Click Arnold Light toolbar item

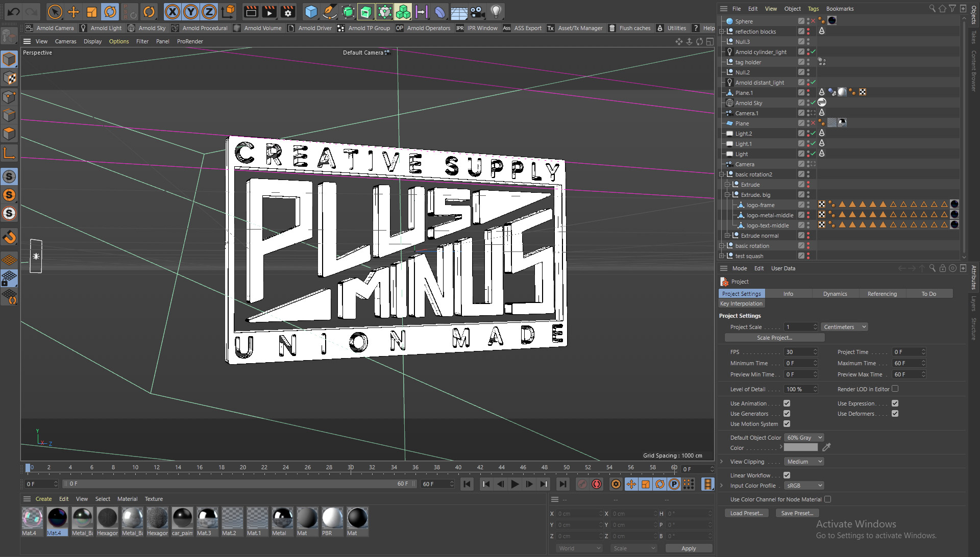tap(101, 28)
